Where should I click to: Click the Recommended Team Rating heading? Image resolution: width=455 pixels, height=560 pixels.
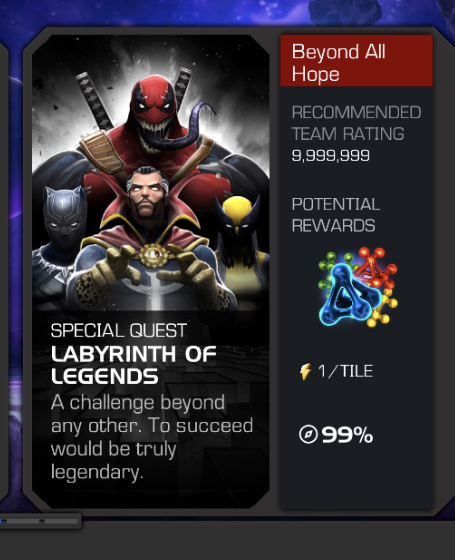pyautogui.click(x=356, y=123)
